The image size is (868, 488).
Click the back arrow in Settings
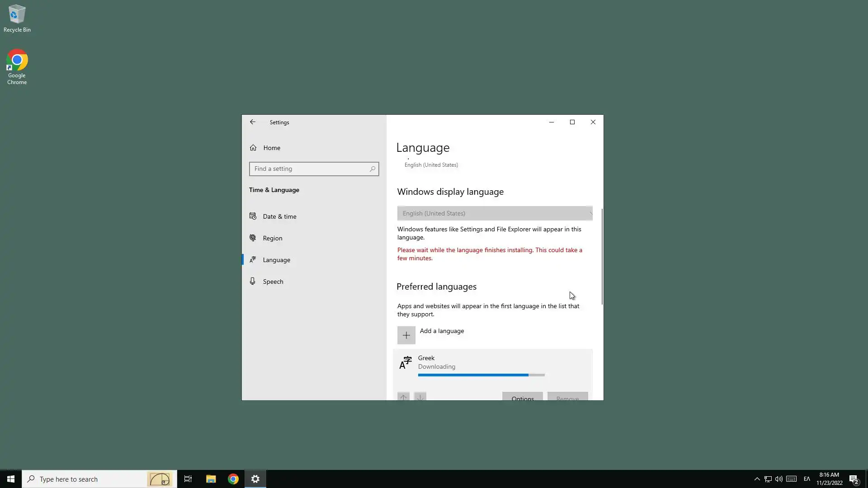(x=253, y=122)
